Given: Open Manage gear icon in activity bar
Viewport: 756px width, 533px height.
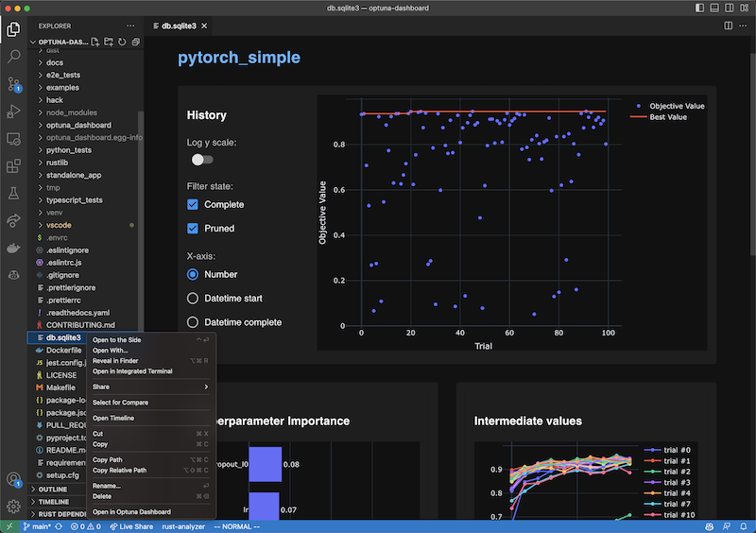Looking at the screenshot, I should click(x=13, y=506).
